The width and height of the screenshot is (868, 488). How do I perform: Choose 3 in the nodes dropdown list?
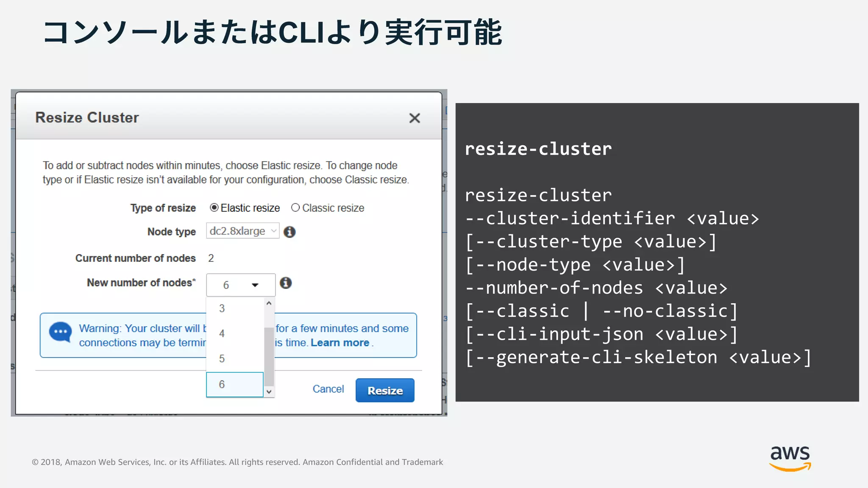pos(235,308)
